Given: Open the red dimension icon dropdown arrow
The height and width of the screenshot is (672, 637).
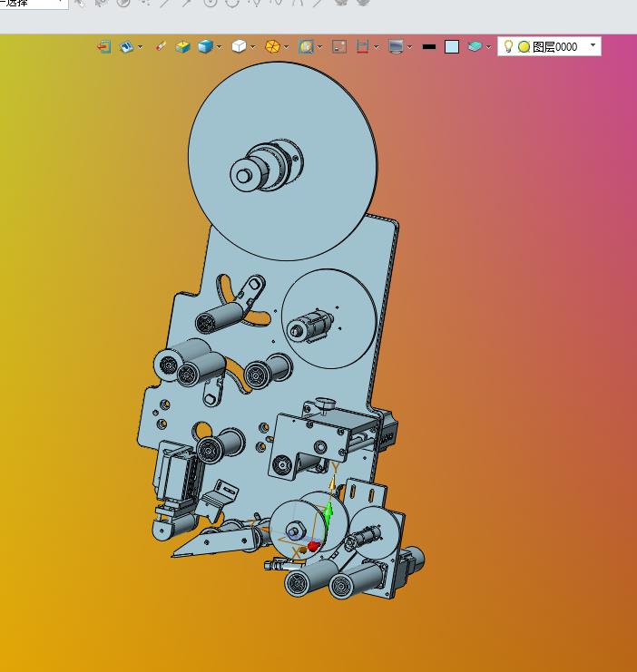Looking at the screenshot, I should pyautogui.click(x=377, y=47).
